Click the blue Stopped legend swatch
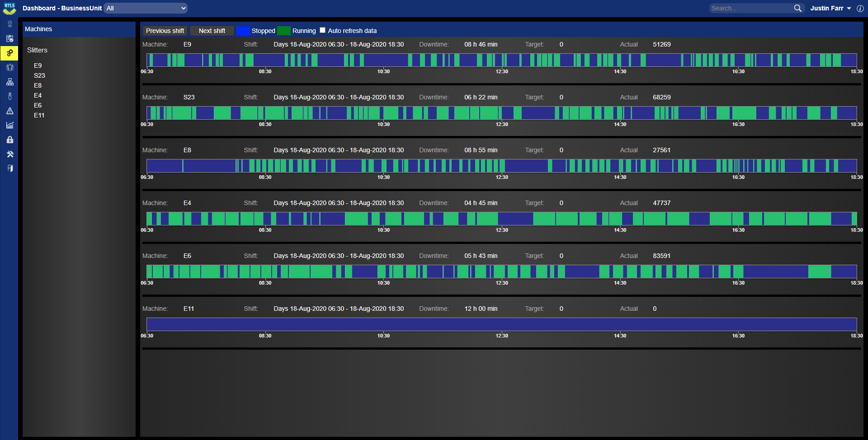Screen dimensions: 868x440 [243, 31]
